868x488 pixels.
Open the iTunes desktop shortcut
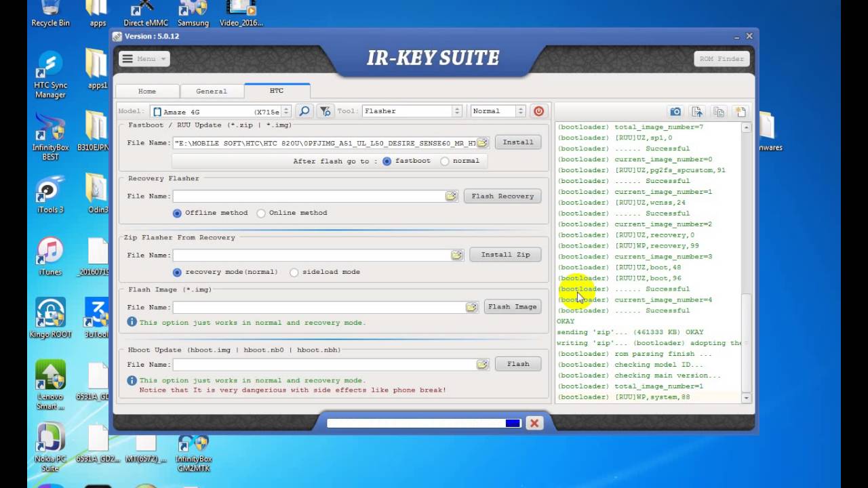tap(50, 256)
